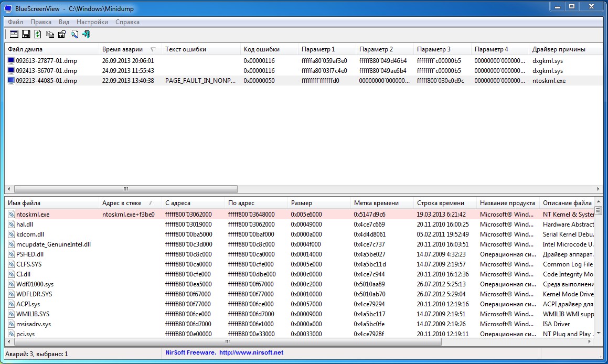Click the BlueScreenView title bar app icon
608x364 pixels.
tap(8, 8)
